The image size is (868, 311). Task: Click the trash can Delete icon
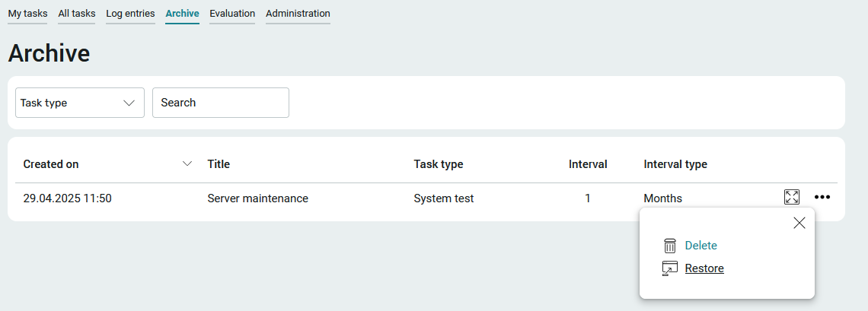click(670, 246)
